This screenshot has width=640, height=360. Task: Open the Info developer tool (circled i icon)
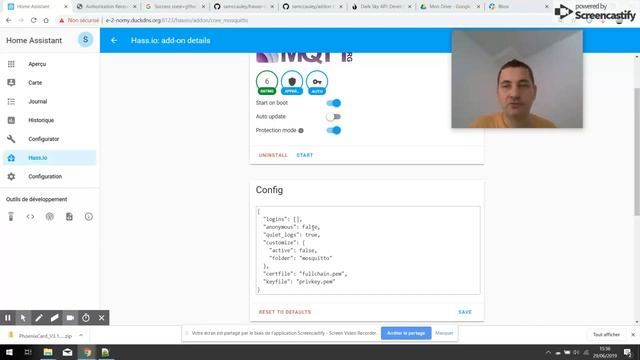89,217
